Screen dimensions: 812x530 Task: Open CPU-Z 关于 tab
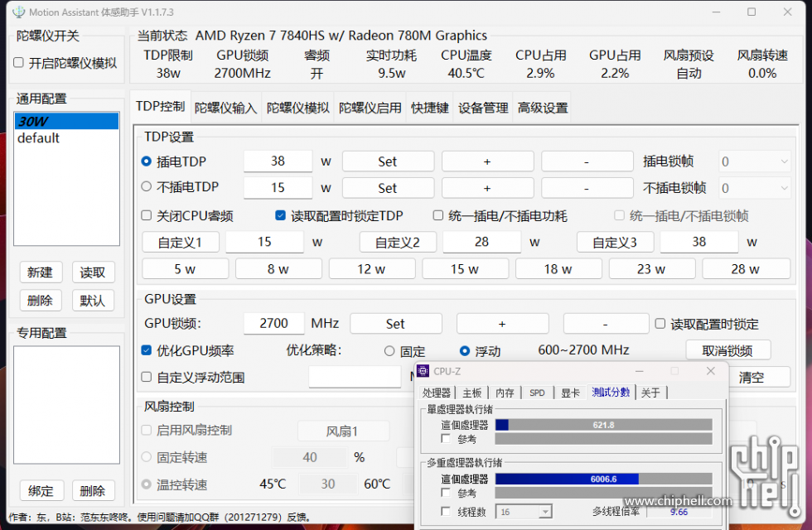650,393
